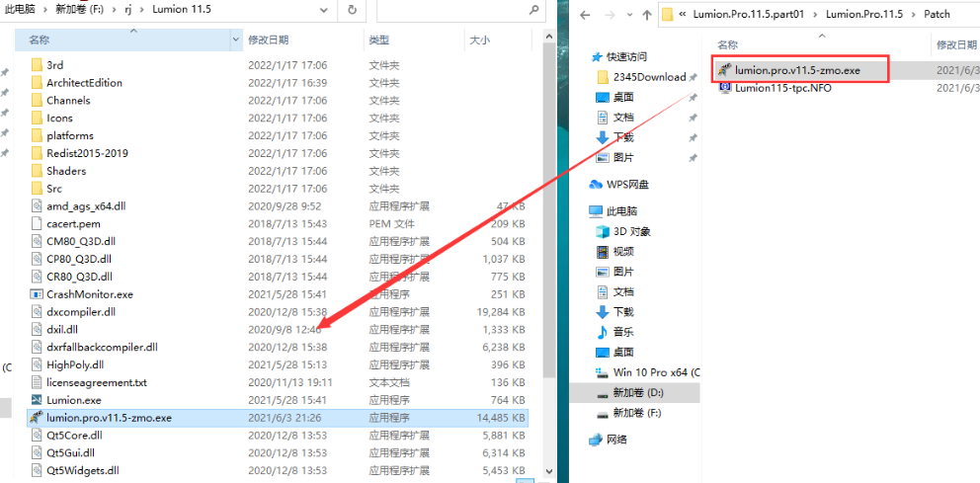Navigate to rj folder in the breadcrumb
The width and height of the screenshot is (980, 483).
[x=123, y=10]
